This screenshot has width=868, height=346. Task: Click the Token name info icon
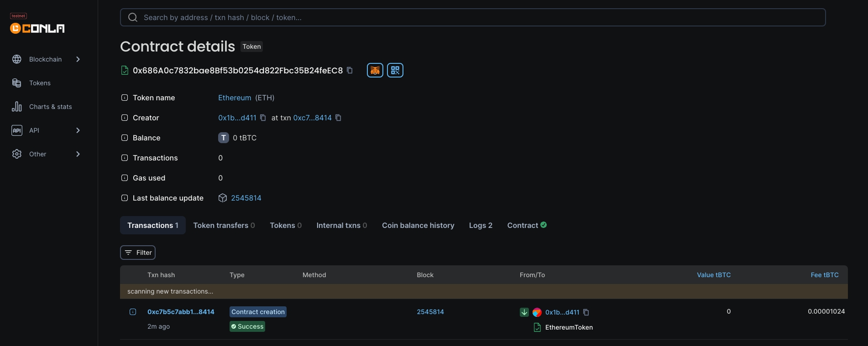125,98
